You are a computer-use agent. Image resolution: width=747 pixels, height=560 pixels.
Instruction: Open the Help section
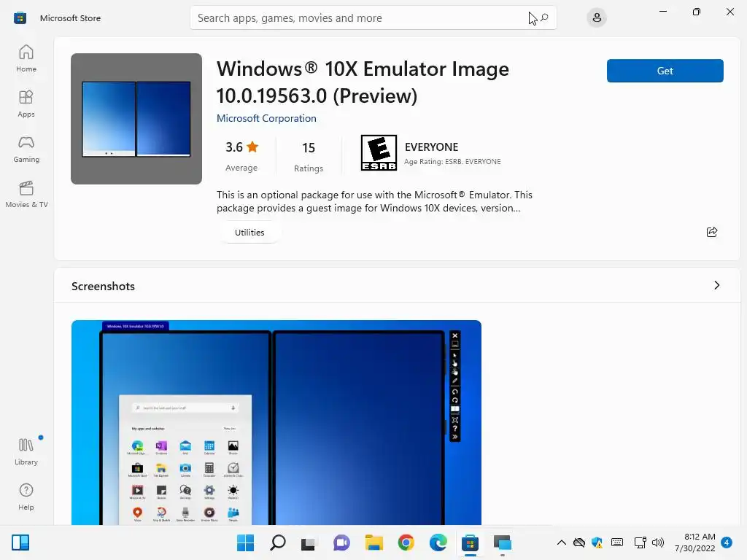(x=26, y=497)
